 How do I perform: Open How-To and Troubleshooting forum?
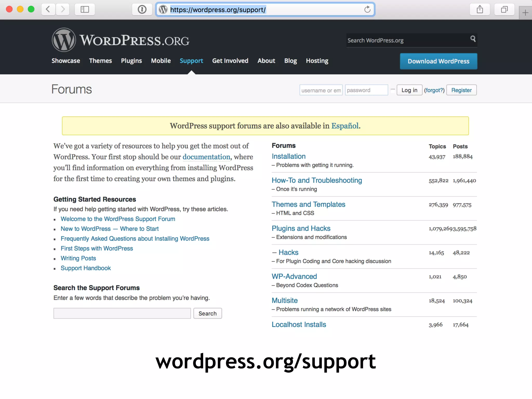point(317,180)
